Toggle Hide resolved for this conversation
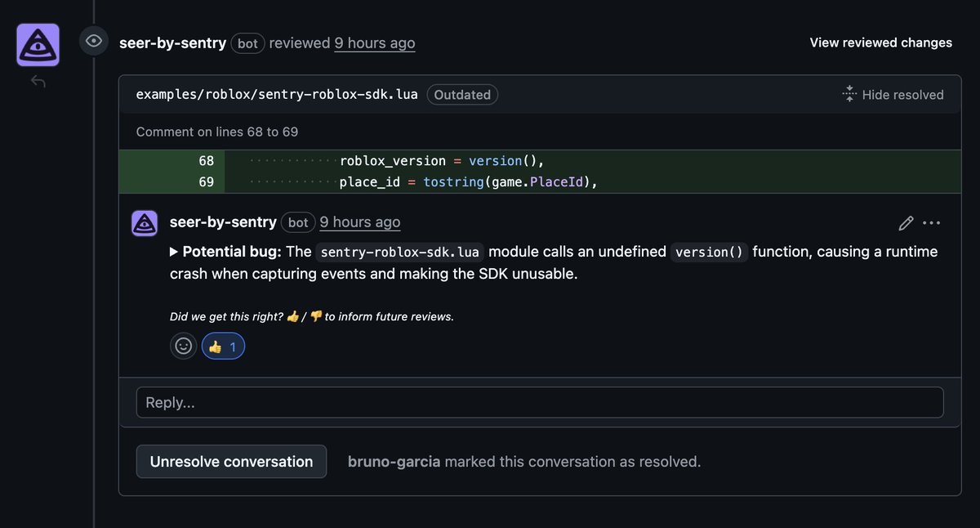 click(x=903, y=94)
